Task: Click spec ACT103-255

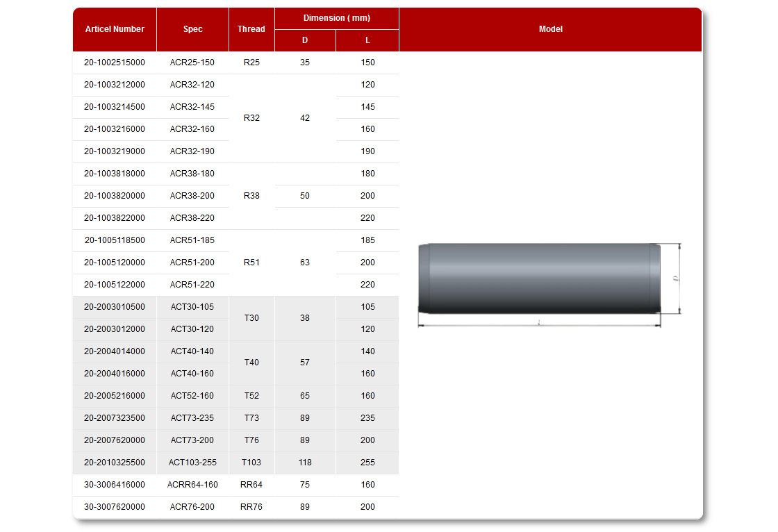Action: coord(192,463)
